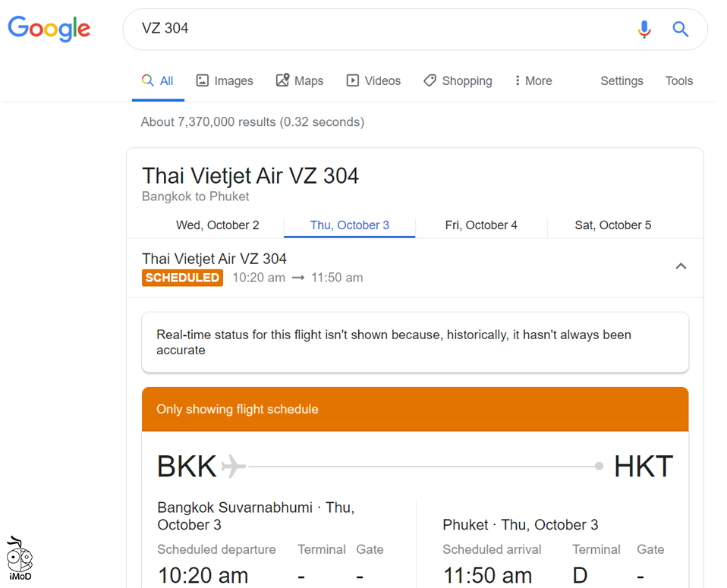727x588 pixels.
Task: Click the orange SCHEDULED status badge
Action: point(182,278)
